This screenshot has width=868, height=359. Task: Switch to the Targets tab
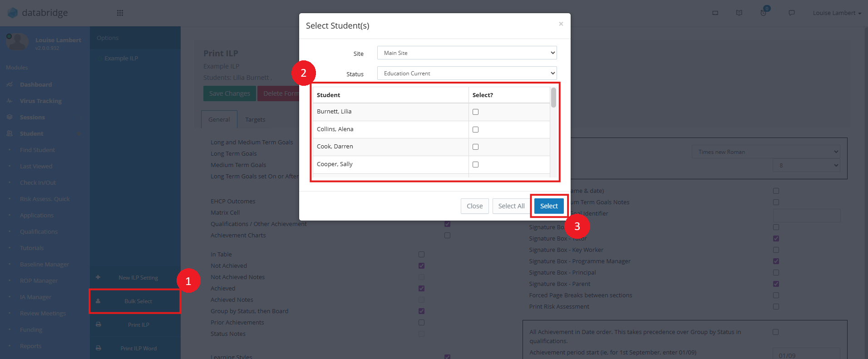[x=255, y=120]
